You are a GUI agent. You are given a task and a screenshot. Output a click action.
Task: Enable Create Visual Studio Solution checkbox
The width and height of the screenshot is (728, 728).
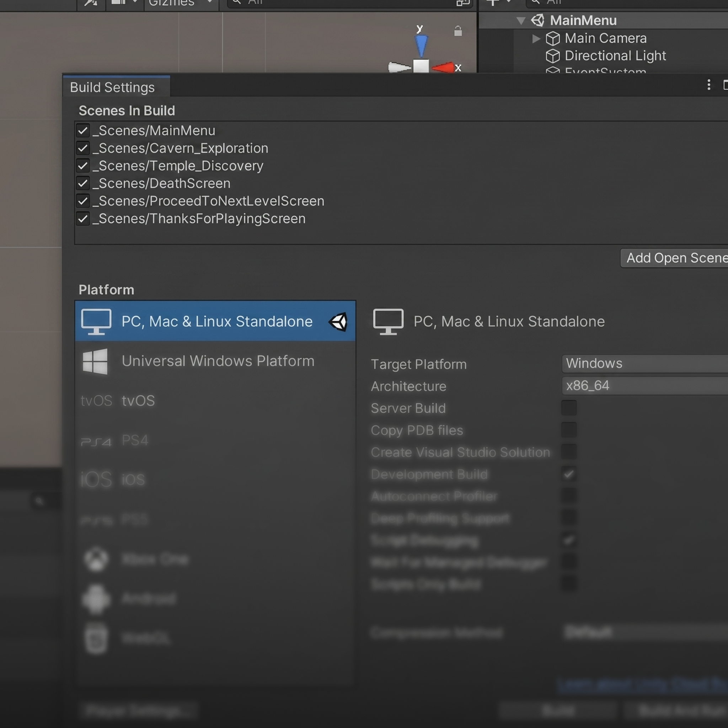(569, 452)
